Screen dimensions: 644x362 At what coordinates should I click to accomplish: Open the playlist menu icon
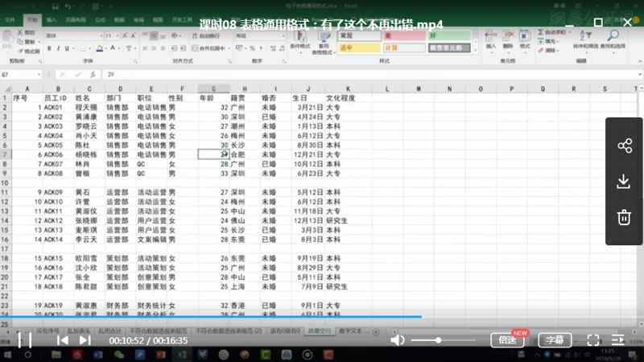tap(618, 339)
